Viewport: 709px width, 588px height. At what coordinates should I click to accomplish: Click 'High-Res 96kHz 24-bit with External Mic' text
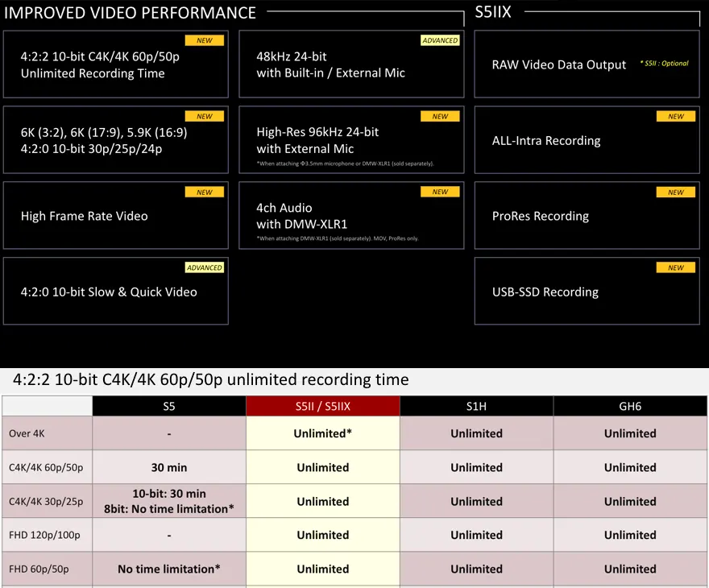[317, 140]
